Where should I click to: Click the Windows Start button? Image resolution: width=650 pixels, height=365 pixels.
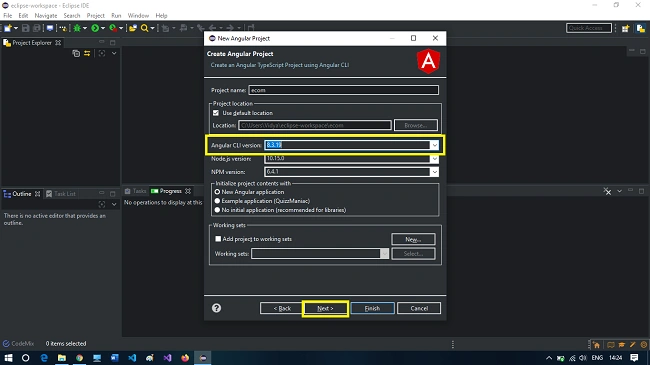click(8, 358)
